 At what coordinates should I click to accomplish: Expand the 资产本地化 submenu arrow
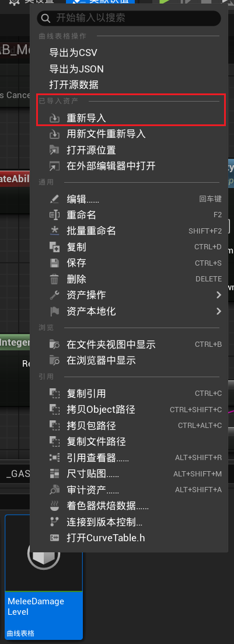coord(219,311)
